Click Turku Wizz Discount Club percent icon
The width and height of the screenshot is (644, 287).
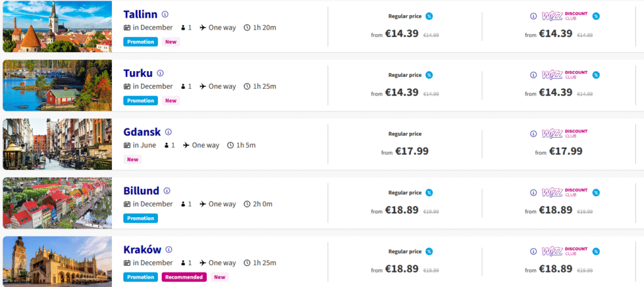[596, 75]
